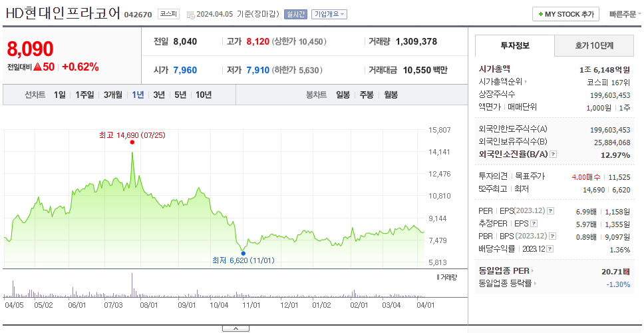Click the 외국인소진율 12.97% value

[615, 155]
